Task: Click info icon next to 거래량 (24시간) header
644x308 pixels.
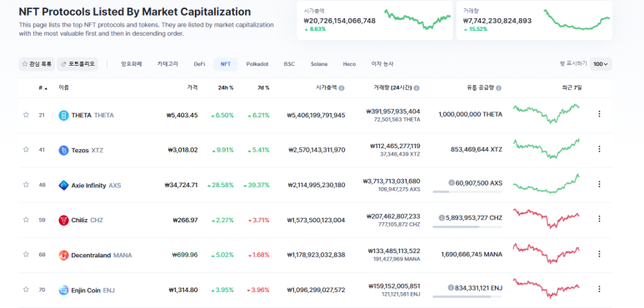Action: [x=417, y=87]
